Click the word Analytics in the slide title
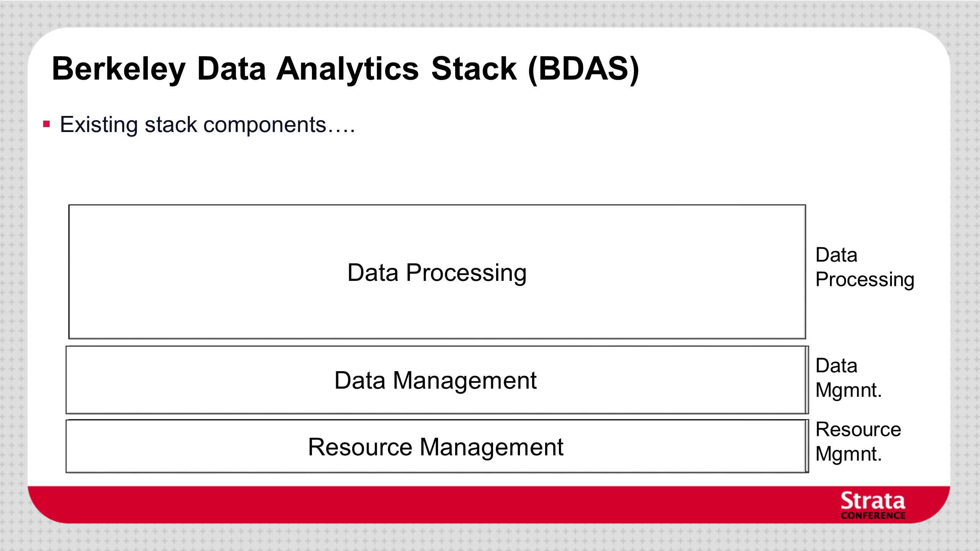The height and width of the screenshot is (551, 980). (x=348, y=69)
